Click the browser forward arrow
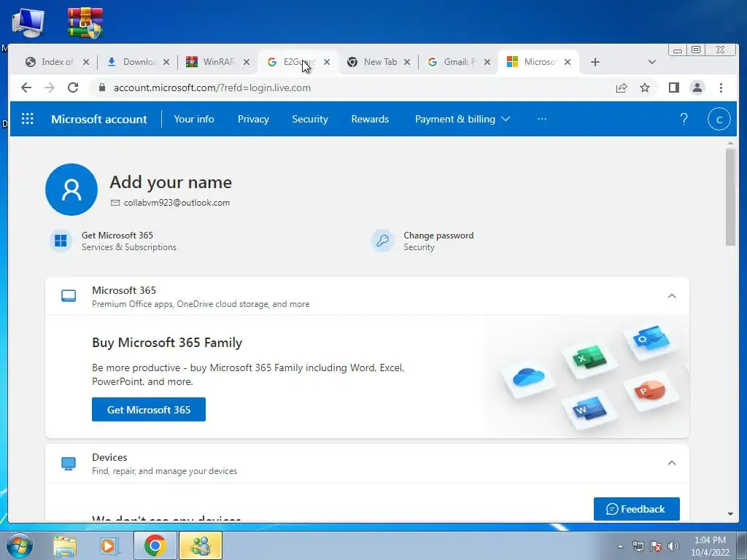The image size is (747, 560). 50,87
